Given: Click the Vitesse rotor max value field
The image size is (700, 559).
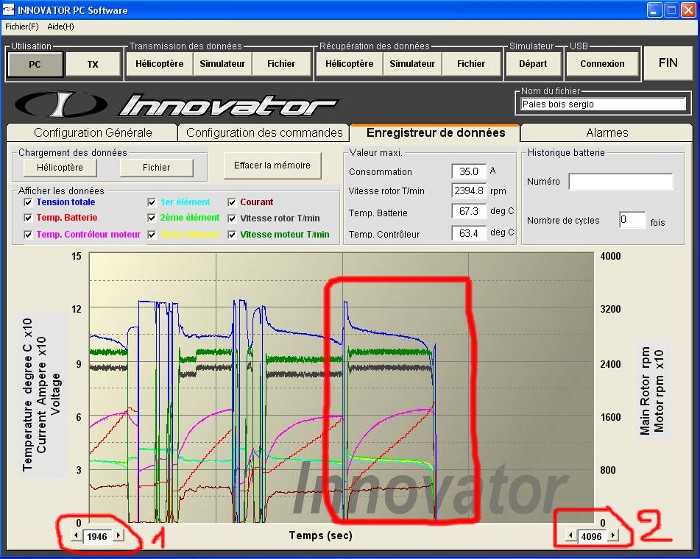Looking at the screenshot, I should click(469, 191).
